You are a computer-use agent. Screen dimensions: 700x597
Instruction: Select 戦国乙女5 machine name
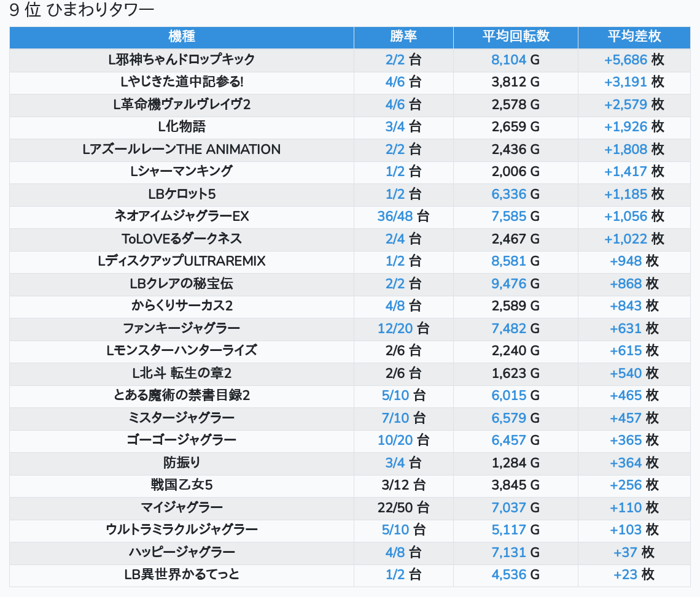[x=182, y=485]
